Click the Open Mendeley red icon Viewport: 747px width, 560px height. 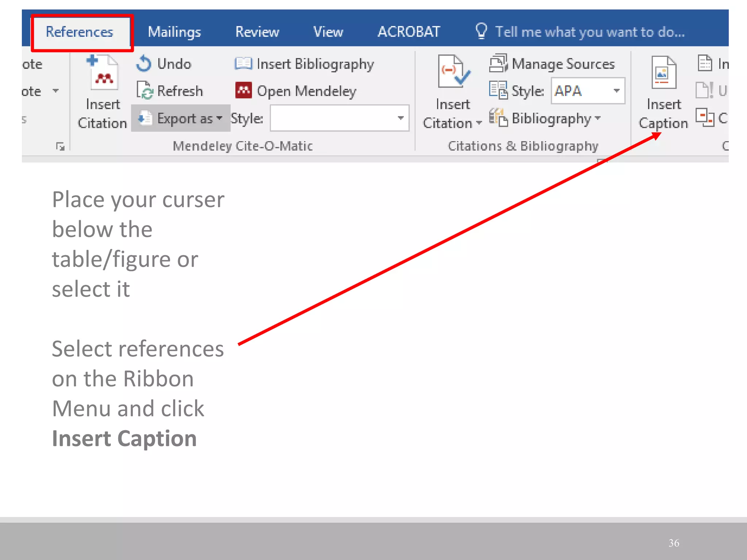point(244,90)
